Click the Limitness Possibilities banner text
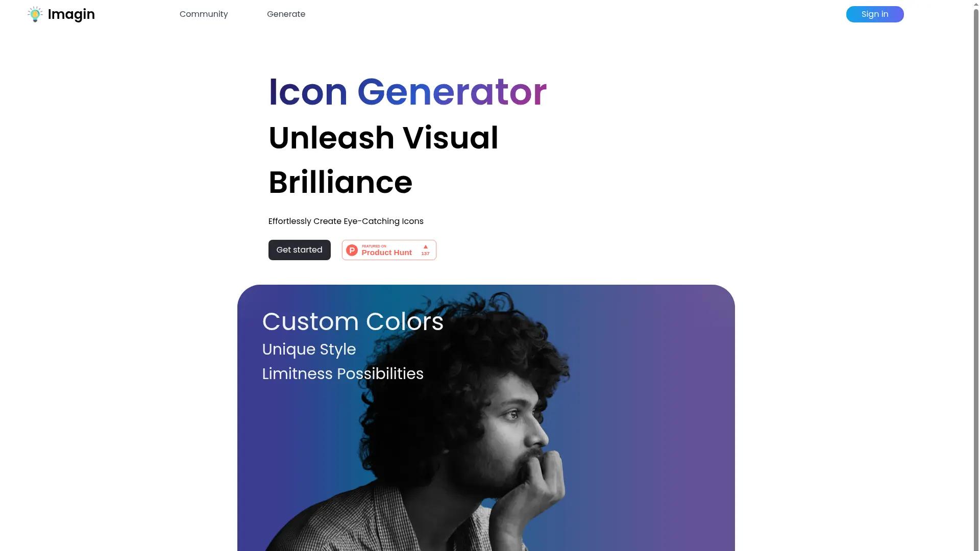980x551 pixels. [x=342, y=374]
